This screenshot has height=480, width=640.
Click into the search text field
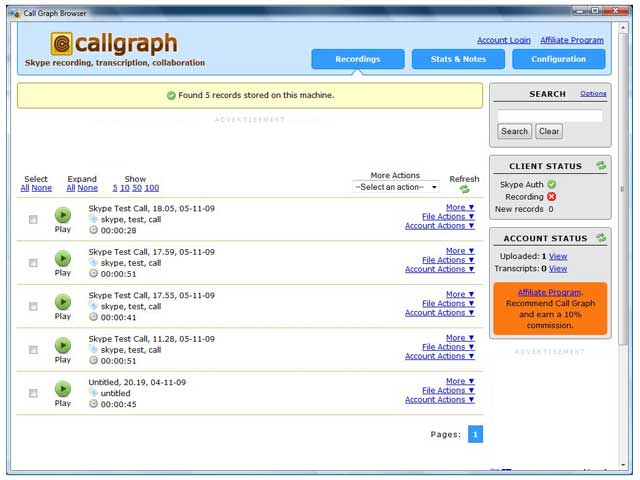(549, 116)
